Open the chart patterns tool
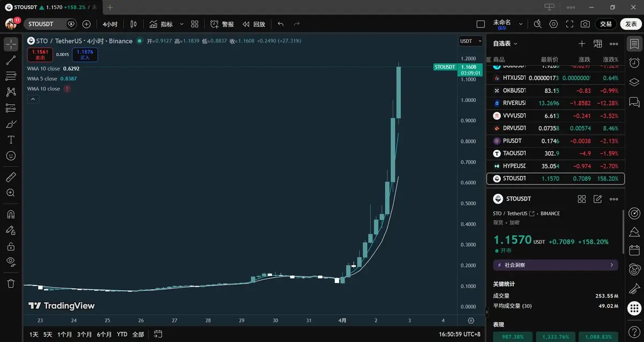The width and height of the screenshot is (644, 342). 11,92
